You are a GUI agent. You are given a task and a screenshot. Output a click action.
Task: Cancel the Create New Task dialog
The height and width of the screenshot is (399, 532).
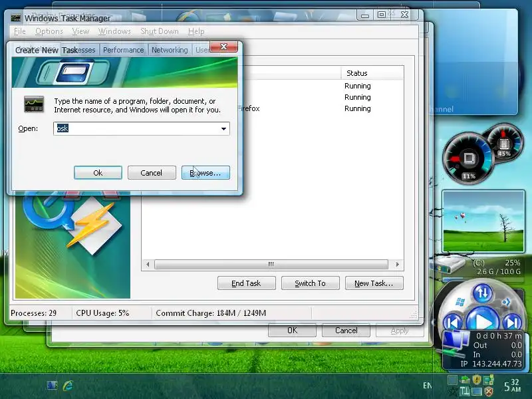[x=152, y=173]
